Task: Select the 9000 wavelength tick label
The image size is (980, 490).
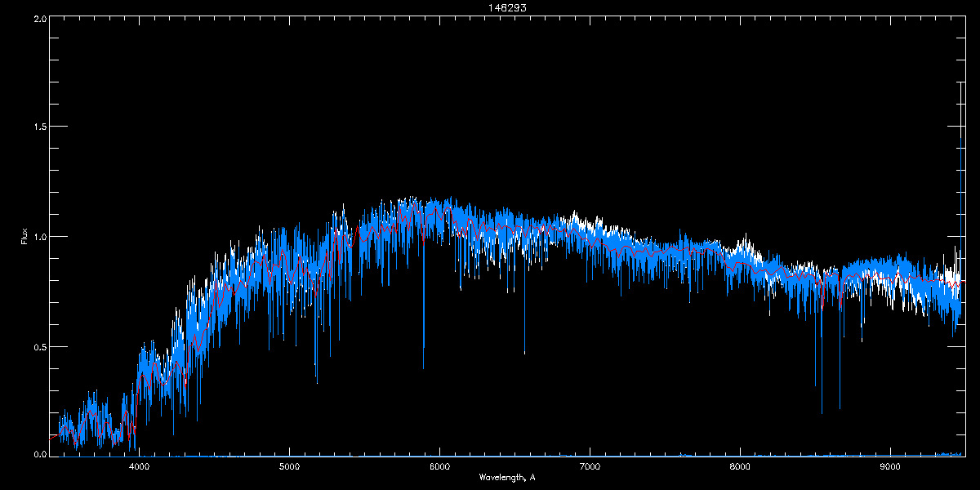Action: click(x=890, y=467)
